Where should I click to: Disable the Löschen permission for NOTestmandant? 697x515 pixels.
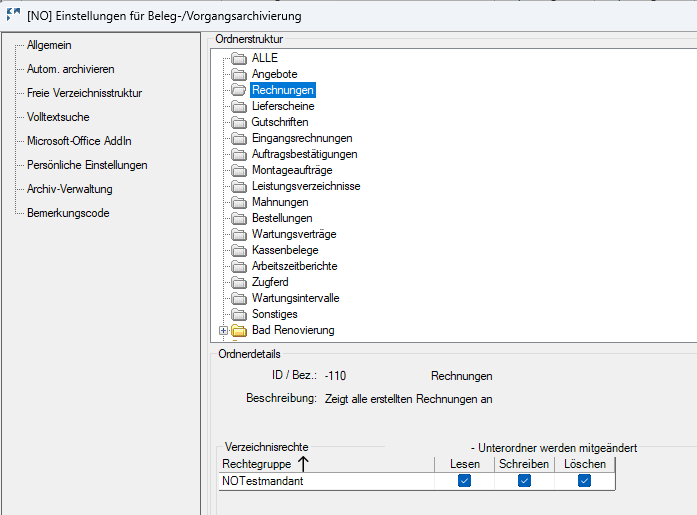(x=585, y=481)
